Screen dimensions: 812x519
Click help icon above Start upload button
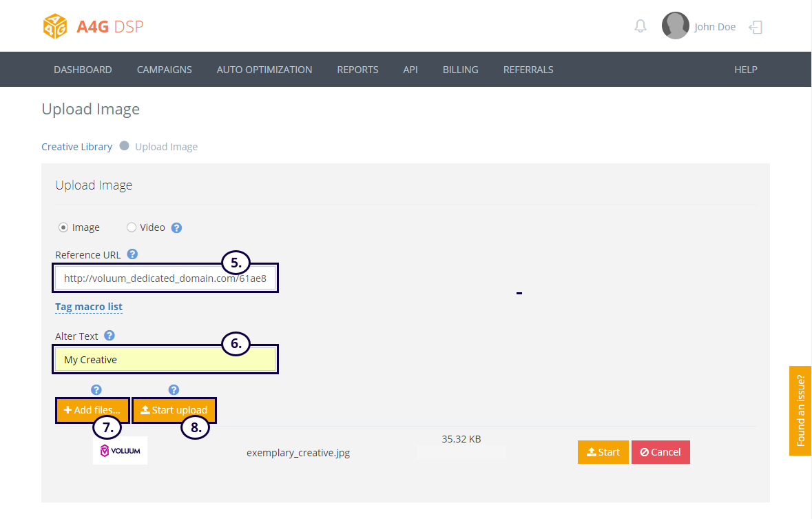tap(174, 390)
